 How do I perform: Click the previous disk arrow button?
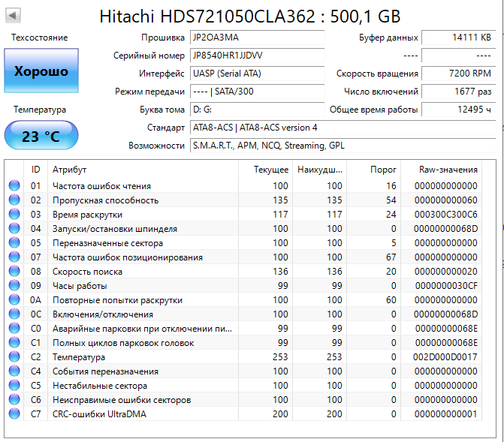pyautogui.click(x=14, y=16)
